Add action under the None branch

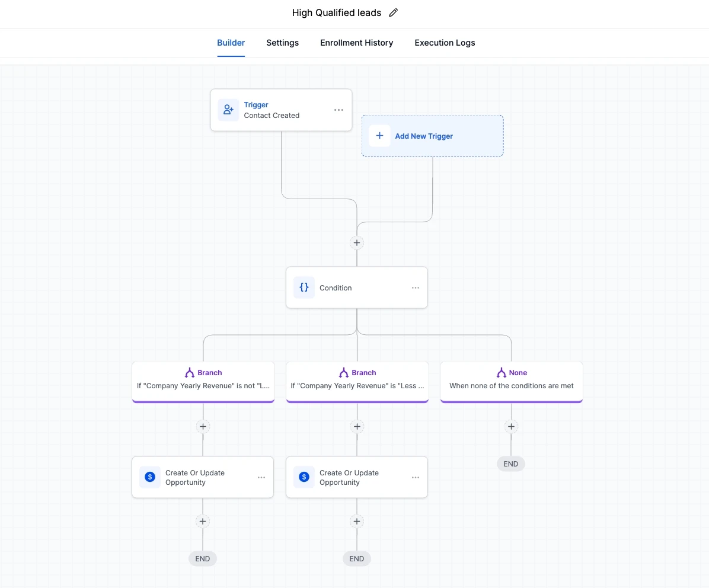(511, 426)
